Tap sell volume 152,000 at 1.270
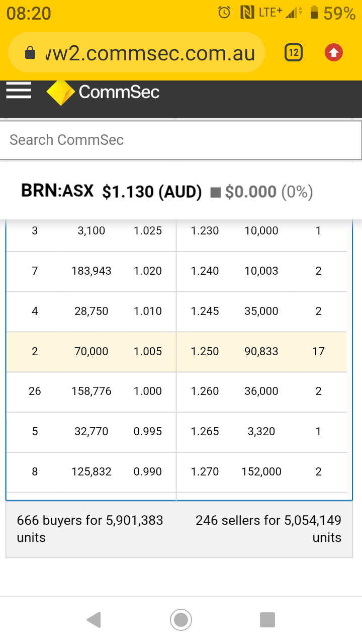Viewport: 362px width, 644px height. pyautogui.click(x=261, y=471)
